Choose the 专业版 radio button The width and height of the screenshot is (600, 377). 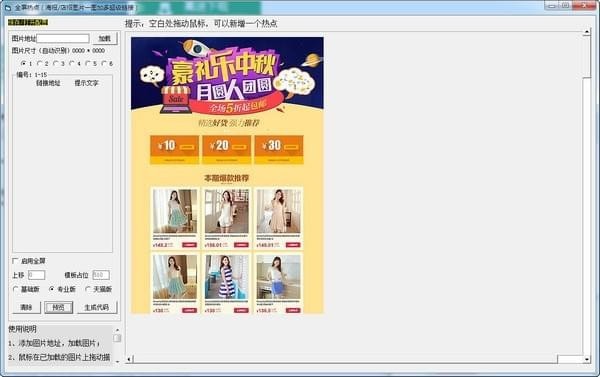click(52, 289)
